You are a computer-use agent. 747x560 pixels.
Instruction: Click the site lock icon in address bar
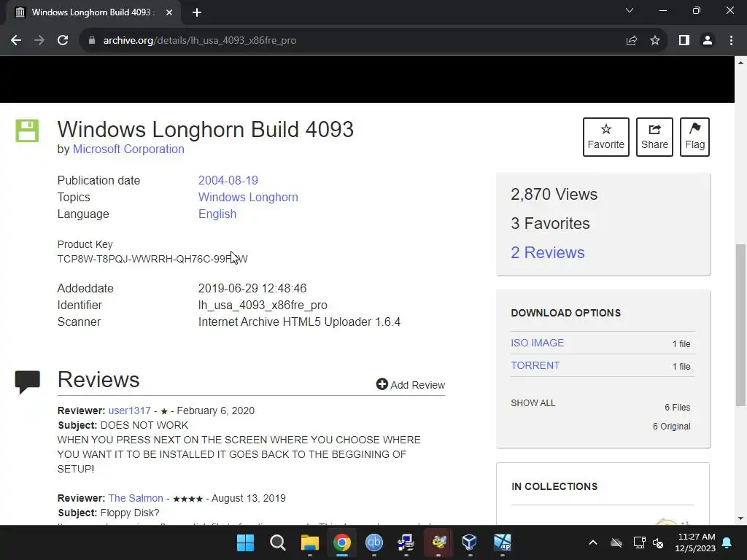tap(92, 41)
